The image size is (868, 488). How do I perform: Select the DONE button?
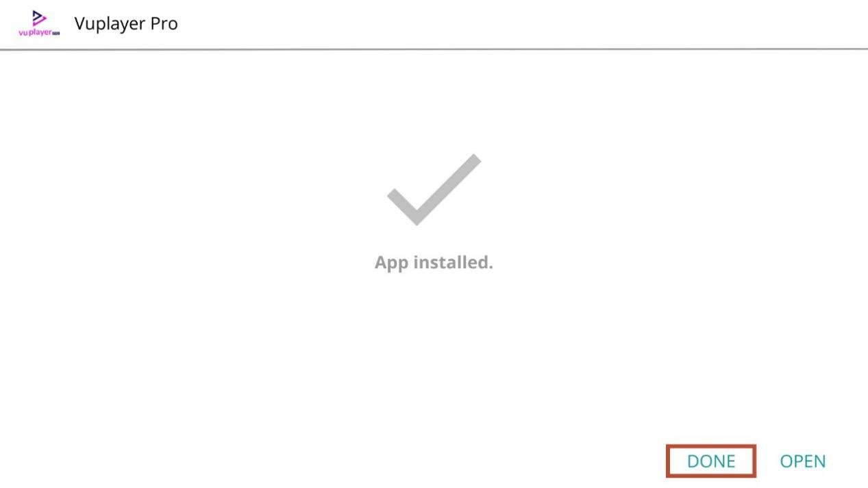[x=711, y=461]
